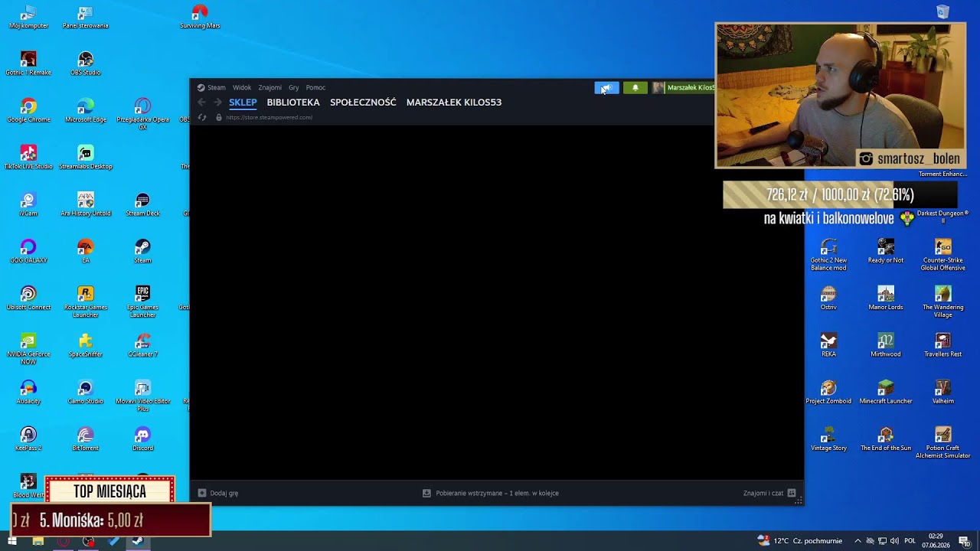
Task: Open the MARSZAŁEK KILOS53 profile tab
Action: click(x=454, y=102)
